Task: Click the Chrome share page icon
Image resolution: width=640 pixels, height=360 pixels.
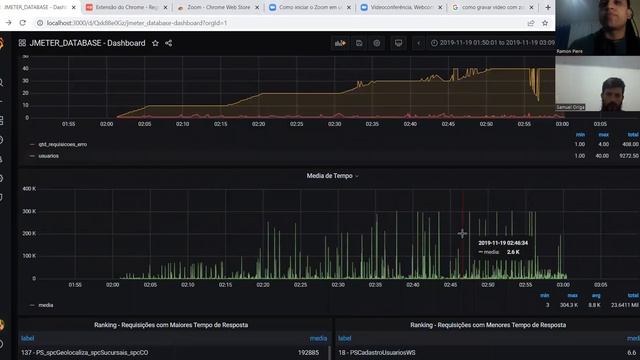Action: (531, 23)
